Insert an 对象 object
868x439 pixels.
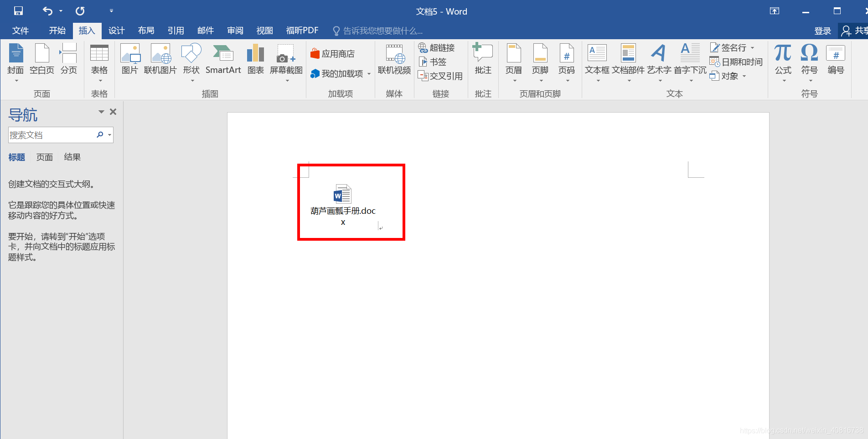point(728,76)
